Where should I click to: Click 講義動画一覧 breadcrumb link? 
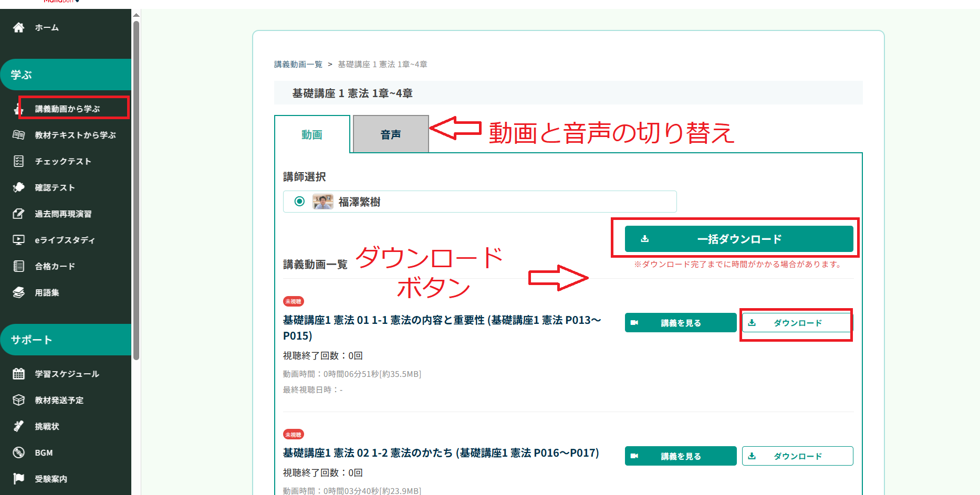pos(298,65)
